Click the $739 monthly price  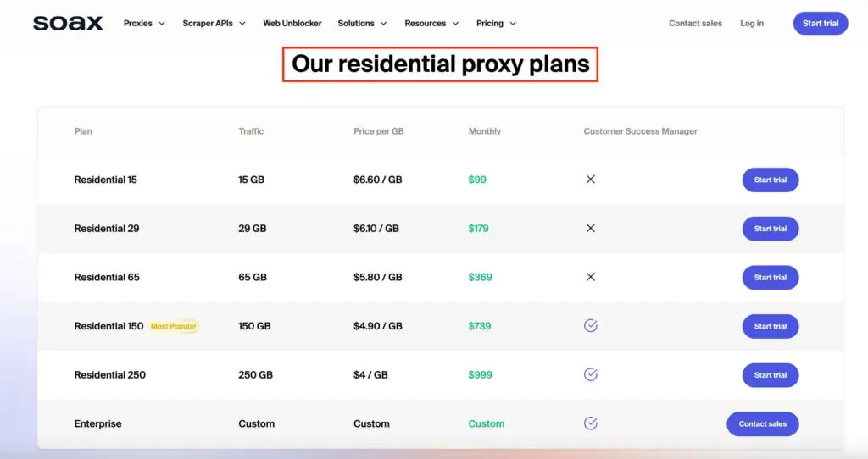pos(480,326)
